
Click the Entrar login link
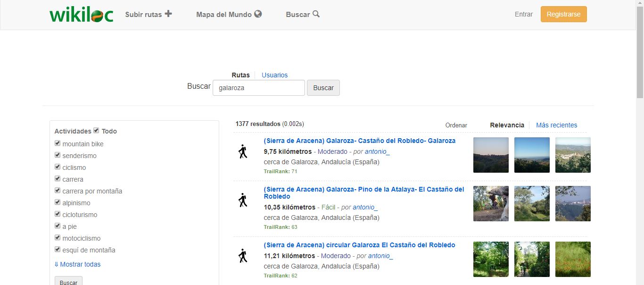coord(523,14)
